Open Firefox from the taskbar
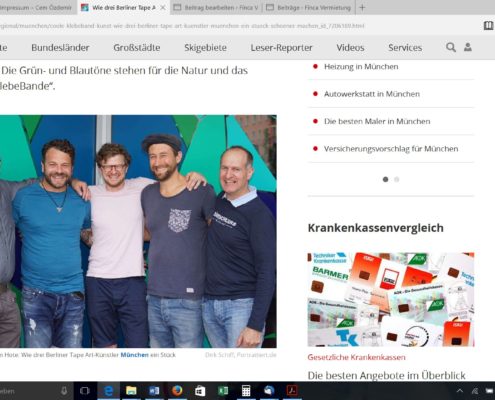The height and width of the screenshot is (400, 495). pyautogui.click(x=177, y=391)
